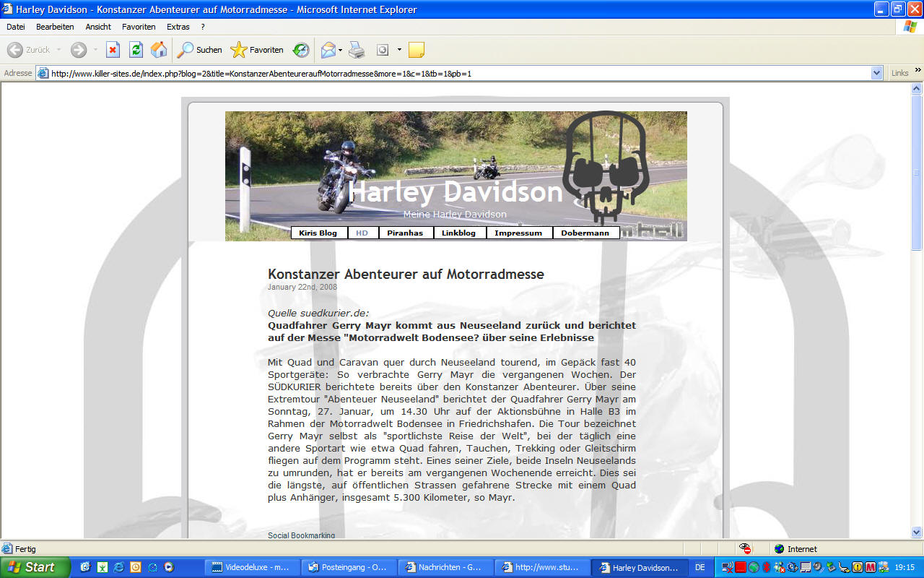Click the DE language indicator
This screenshot has width=924, height=578.
[700, 567]
